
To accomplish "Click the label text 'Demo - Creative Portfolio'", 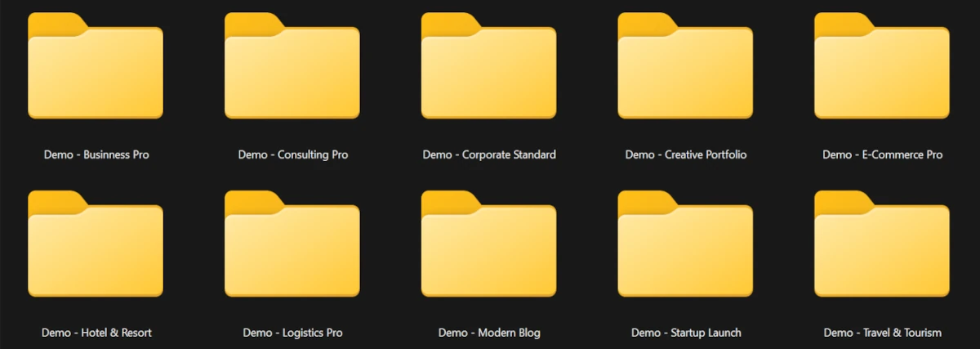I will click(x=686, y=154).
